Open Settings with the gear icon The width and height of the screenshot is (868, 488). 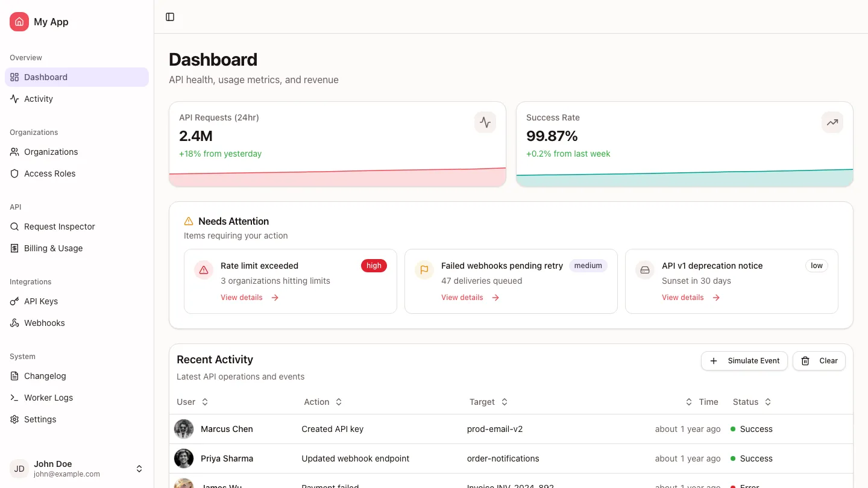pos(14,419)
